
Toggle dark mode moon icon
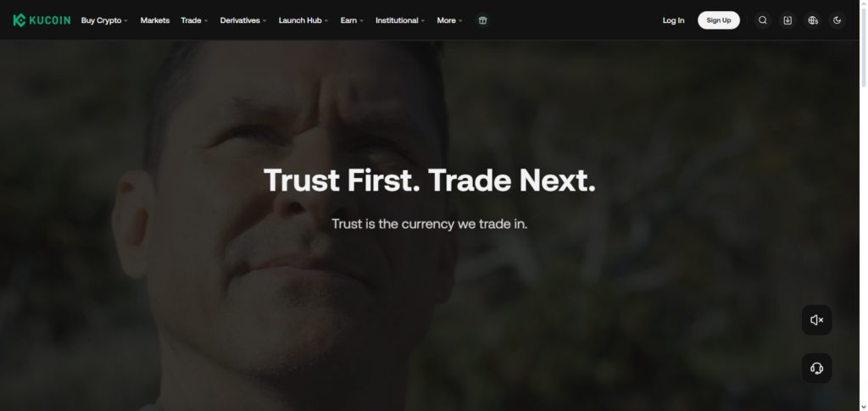tap(837, 20)
